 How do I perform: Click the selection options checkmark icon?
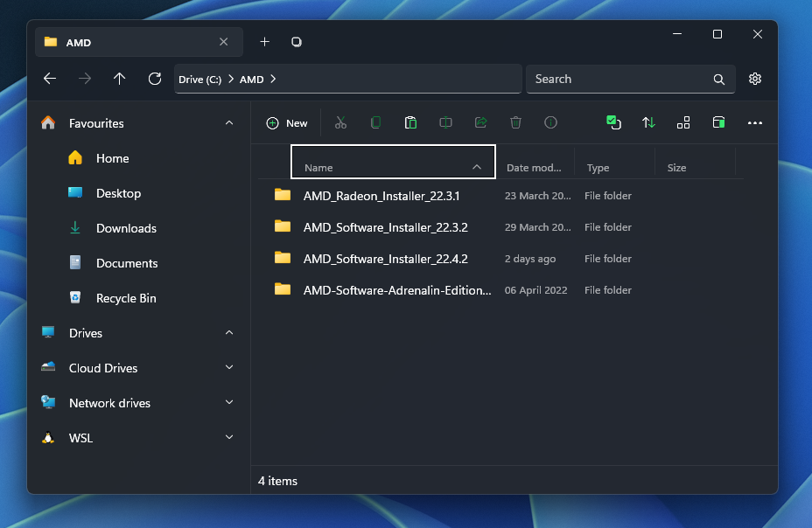coord(613,122)
